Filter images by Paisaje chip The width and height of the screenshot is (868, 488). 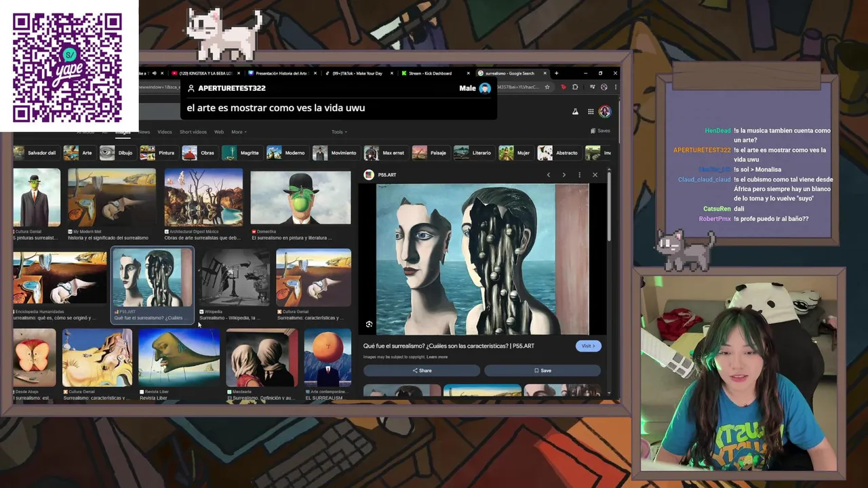[x=430, y=153]
